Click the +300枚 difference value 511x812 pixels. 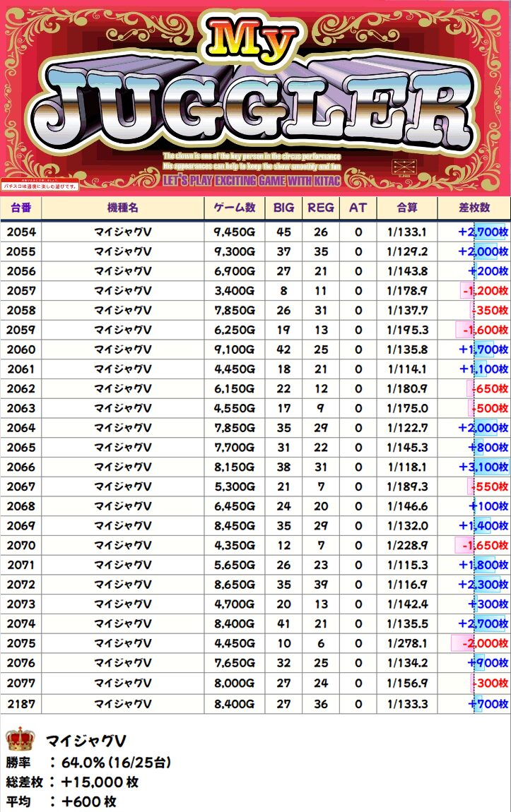[x=488, y=604]
